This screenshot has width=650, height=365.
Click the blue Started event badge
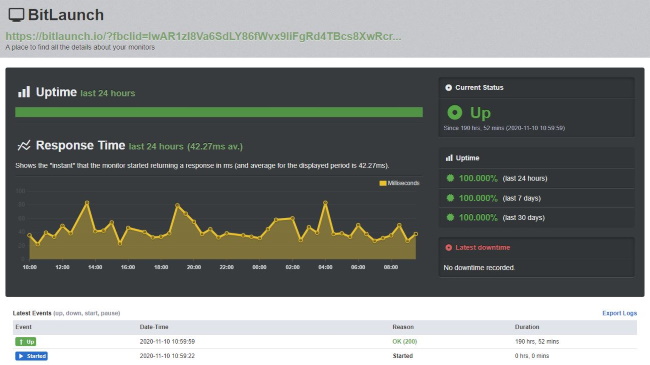pos(32,356)
